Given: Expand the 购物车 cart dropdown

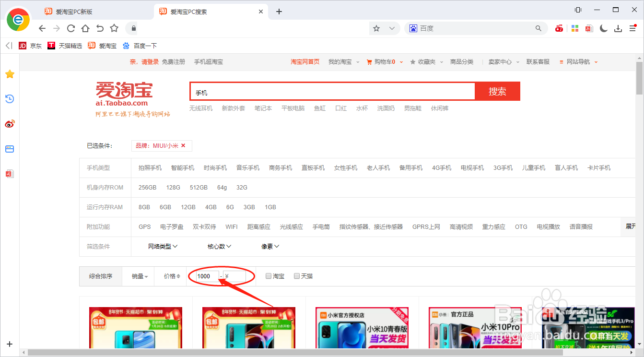Looking at the screenshot, I should [385, 62].
